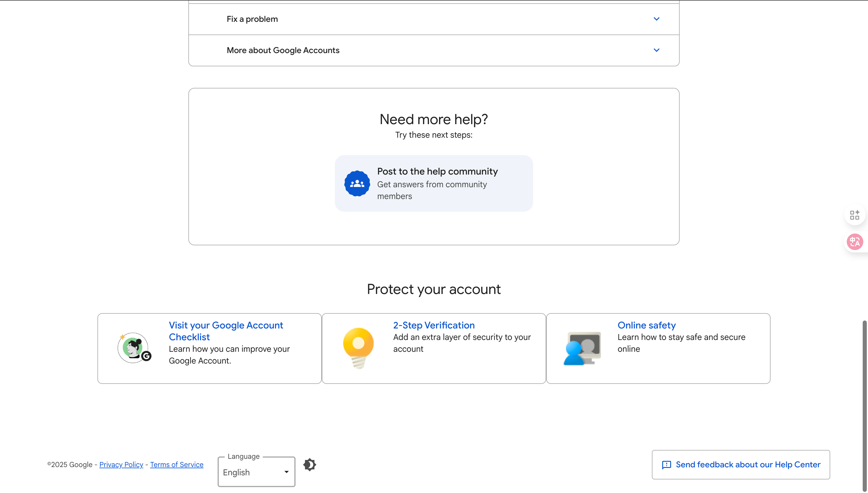This screenshot has width=868, height=493.
Task: Toggle dark mode brightness icon
Action: pos(309,465)
